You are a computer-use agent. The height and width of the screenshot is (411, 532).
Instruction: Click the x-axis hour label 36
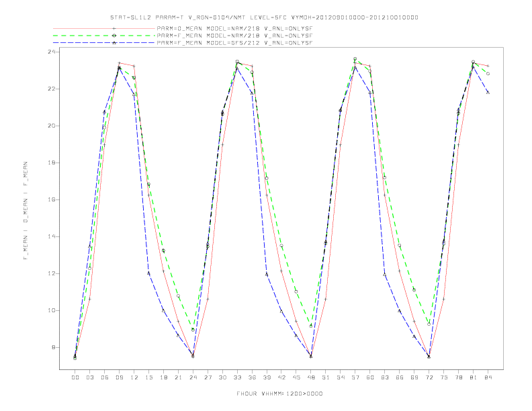pyautogui.click(x=252, y=377)
